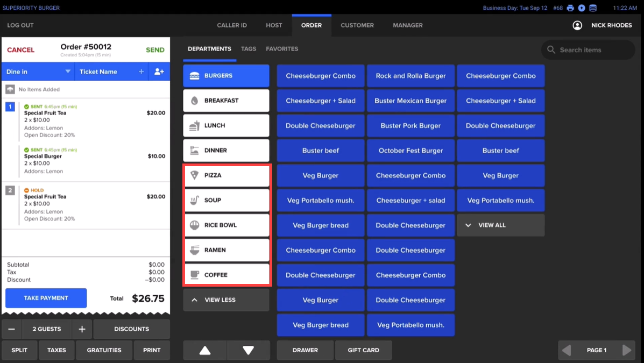Image resolution: width=644 pixels, height=363 pixels.
Task: Open the Ramen department
Action: coord(227,250)
